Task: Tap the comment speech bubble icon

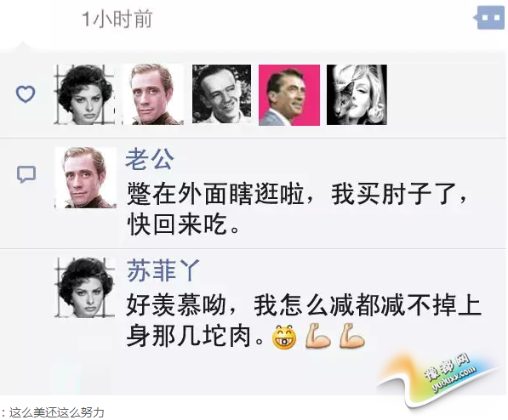Action: click(26, 174)
